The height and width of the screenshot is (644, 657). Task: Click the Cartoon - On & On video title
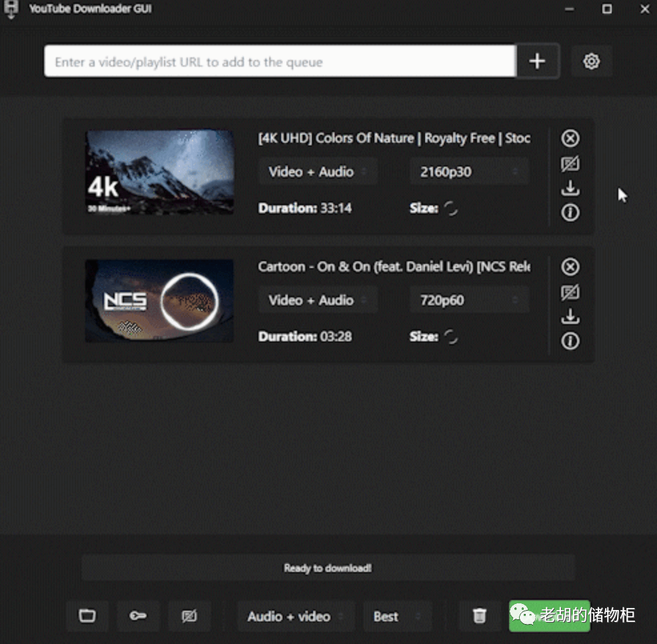[x=394, y=267]
